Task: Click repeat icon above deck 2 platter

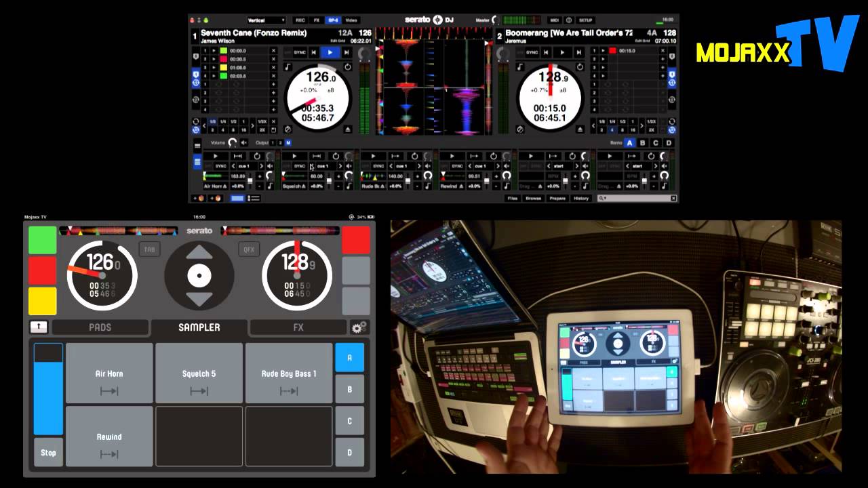Action: coord(580,67)
